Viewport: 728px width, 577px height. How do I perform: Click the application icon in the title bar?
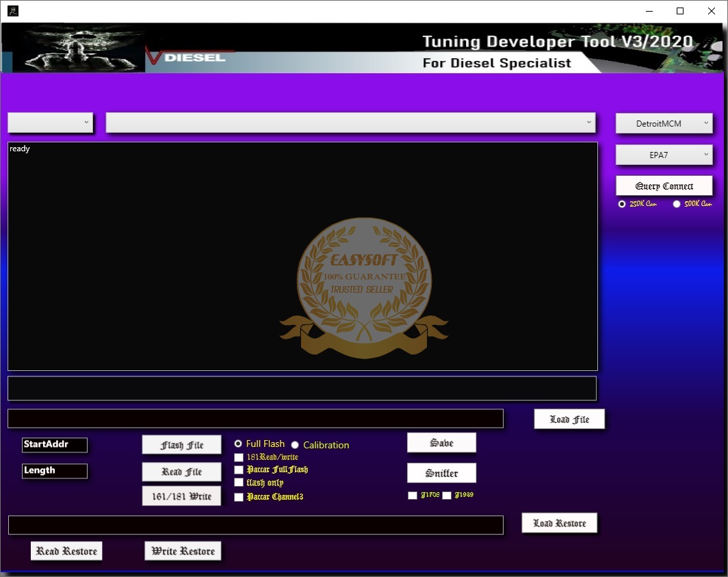[13, 11]
